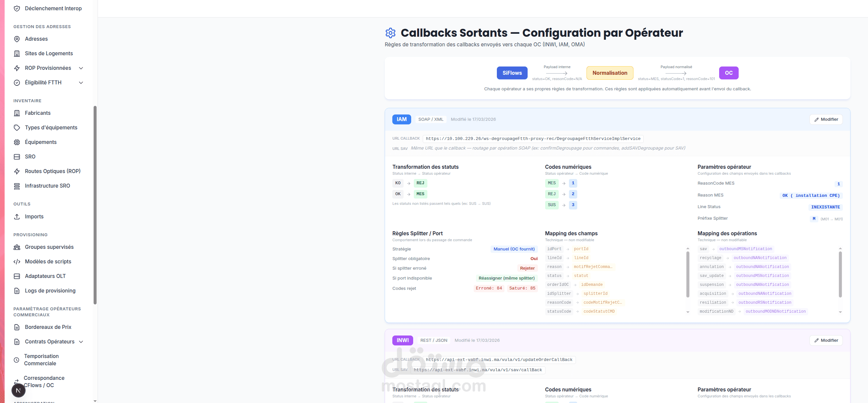
Task: Click the Adresses map pin icon
Action: point(17,39)
